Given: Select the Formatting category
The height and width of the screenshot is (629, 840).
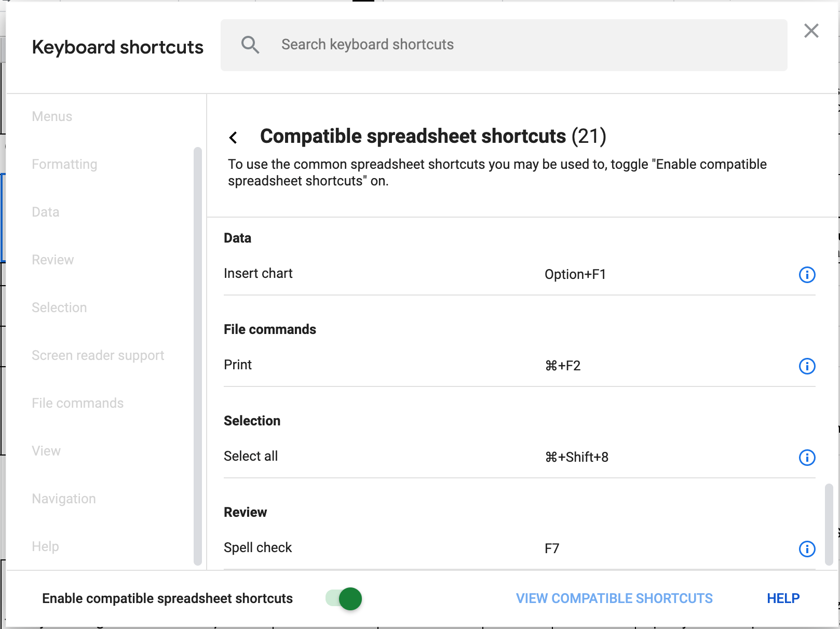Looking at the screenshot, I should (64, 164).
